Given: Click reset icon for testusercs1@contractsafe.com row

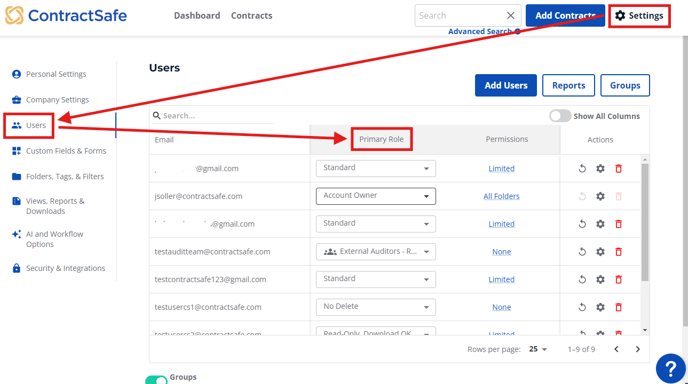Looking at the screenshot, I should (x=582, y=307).
